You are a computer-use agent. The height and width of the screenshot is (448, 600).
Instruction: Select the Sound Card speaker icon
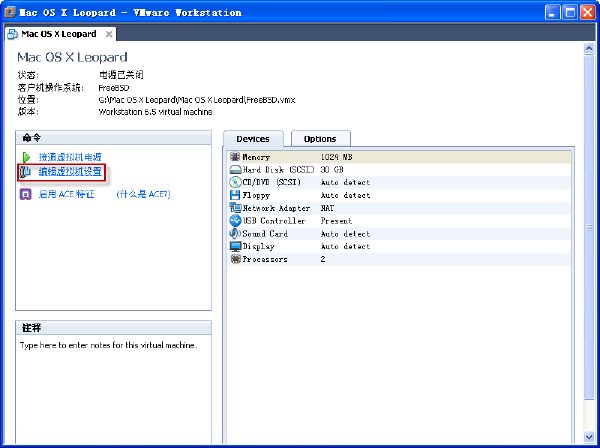pos(235,233)
